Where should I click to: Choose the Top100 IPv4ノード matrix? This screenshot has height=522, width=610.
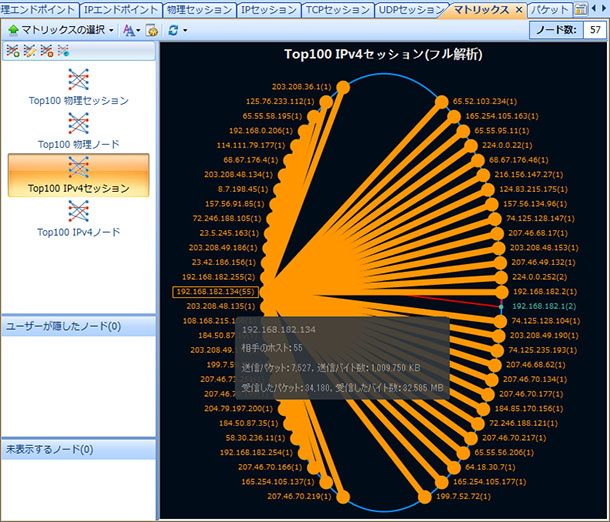pyautogui.click(x=78, y=210)
